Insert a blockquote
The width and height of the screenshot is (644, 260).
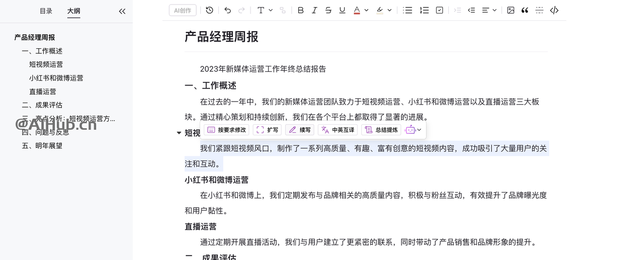pyautogui.click(x=525, y=10)
